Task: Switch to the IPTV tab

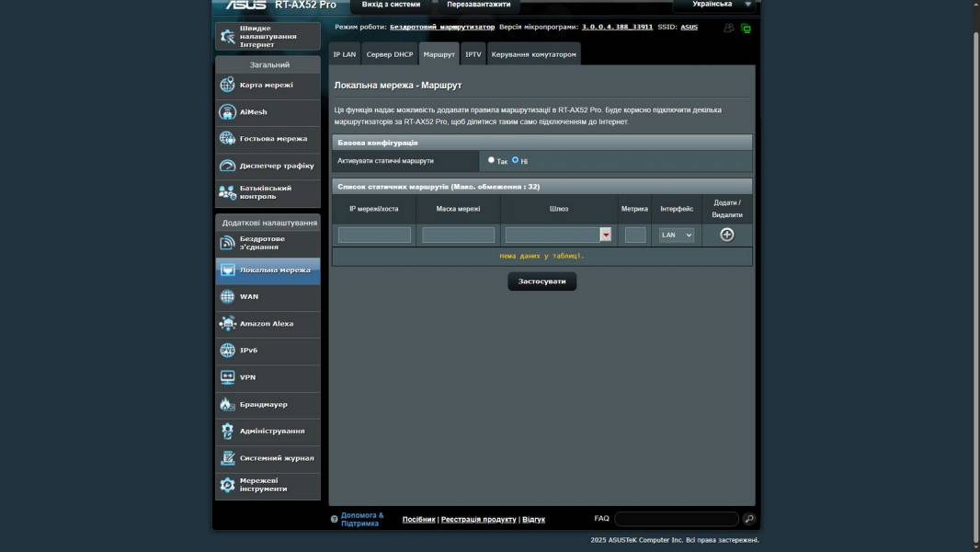Action: (473, 54)
